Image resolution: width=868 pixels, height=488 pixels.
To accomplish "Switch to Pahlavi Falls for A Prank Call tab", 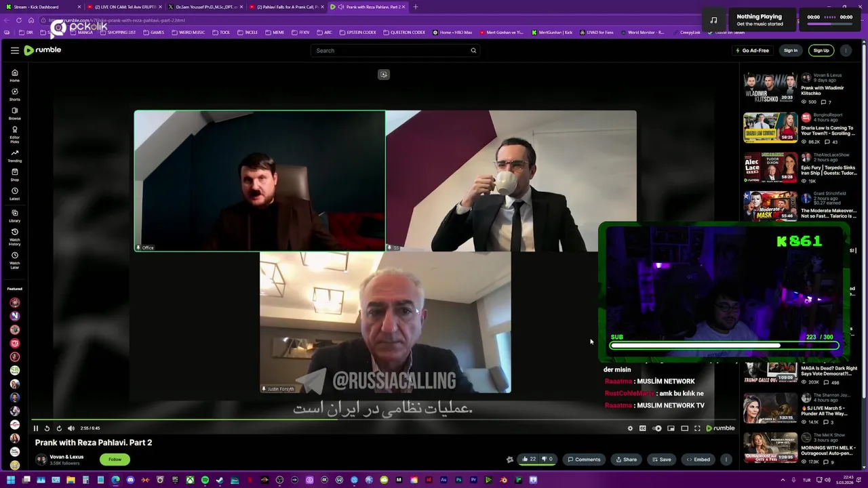I will [x=287, y=7].
